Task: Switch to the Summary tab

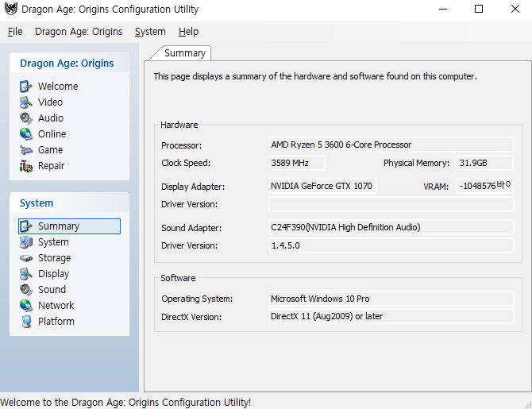Action: tap(185, 53)
